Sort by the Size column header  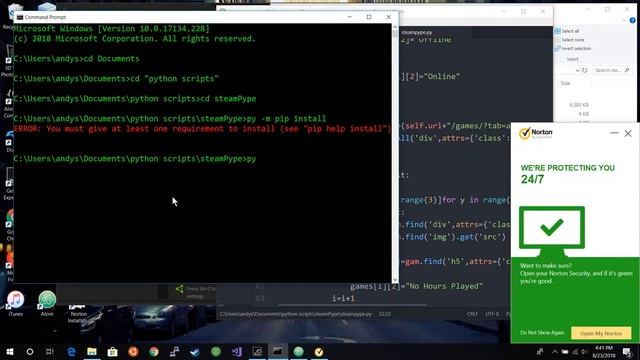click(565, 83)
